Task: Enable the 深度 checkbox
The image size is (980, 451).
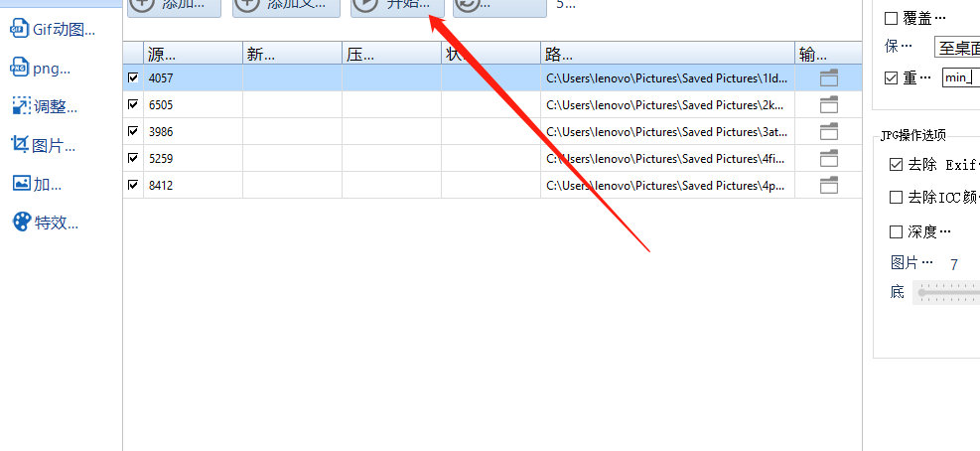Action: 896,232
